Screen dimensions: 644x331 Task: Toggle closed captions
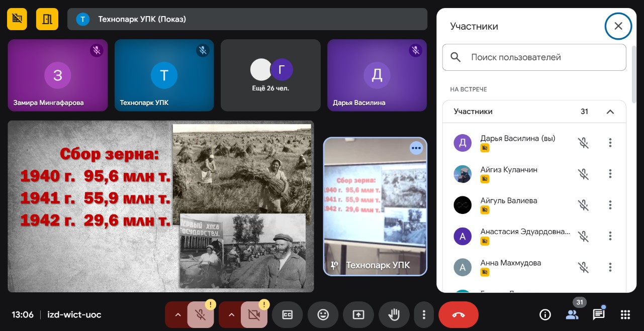point(287,315)
